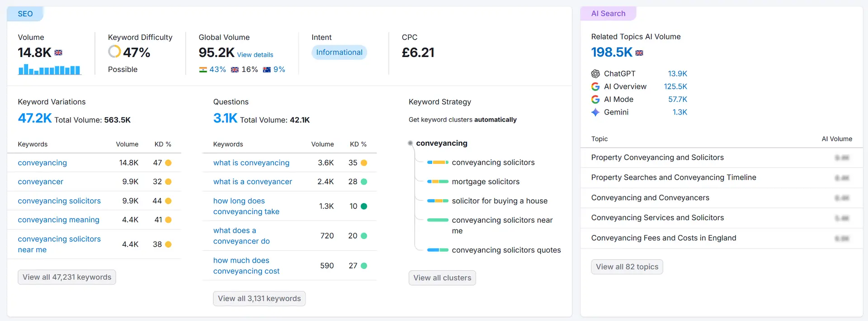Click the volume trend bar chart
This screenshot has width=868, height=321.
point(49,70)
